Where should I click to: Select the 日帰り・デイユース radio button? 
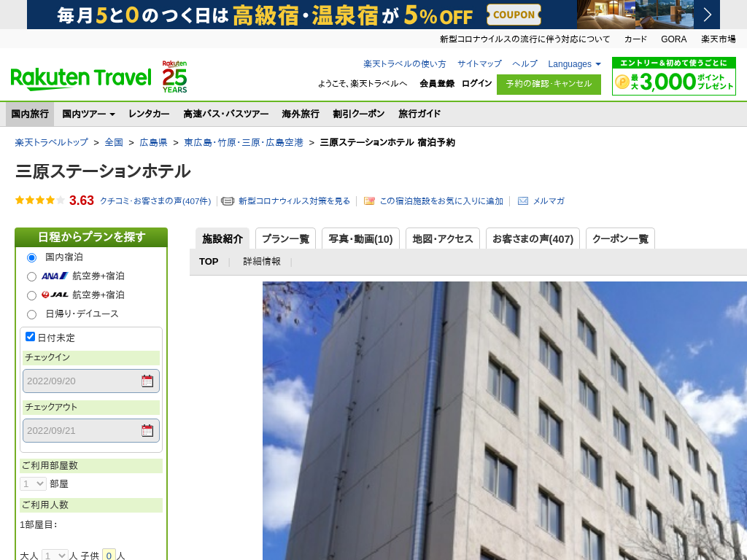[31, 314]
